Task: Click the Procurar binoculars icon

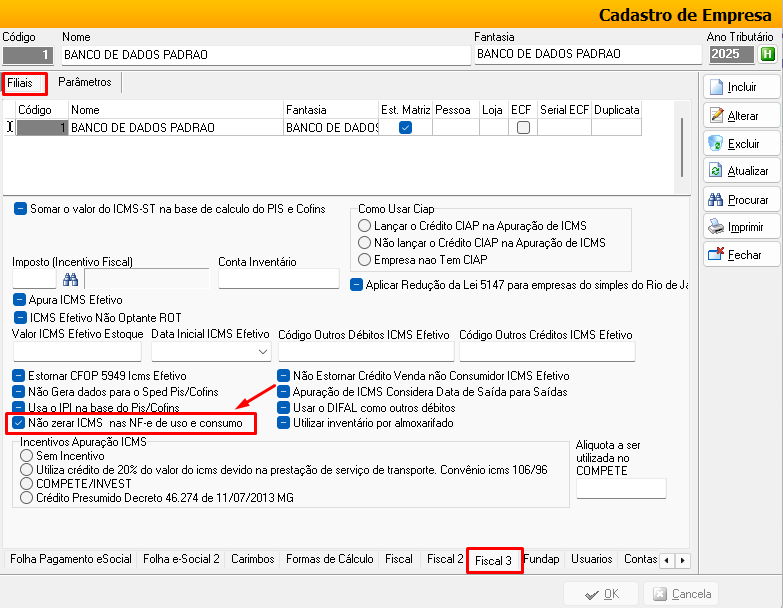Action: coord(716,200)
